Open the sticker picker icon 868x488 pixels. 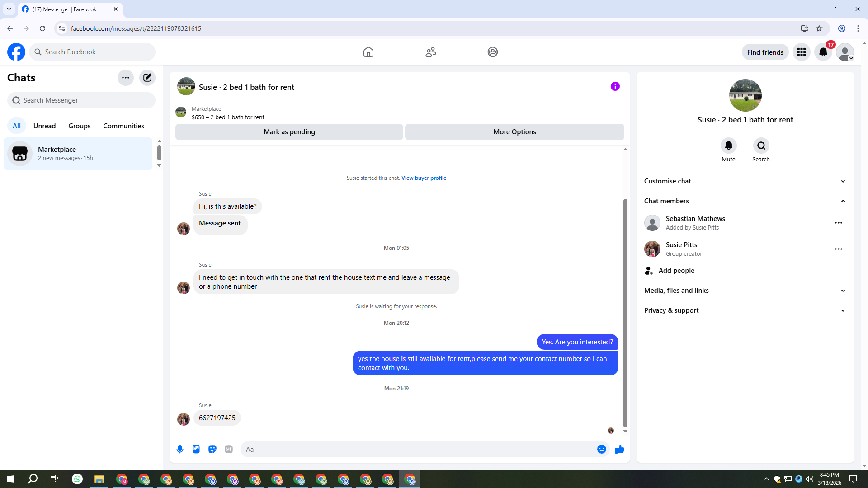click(212, 449)
